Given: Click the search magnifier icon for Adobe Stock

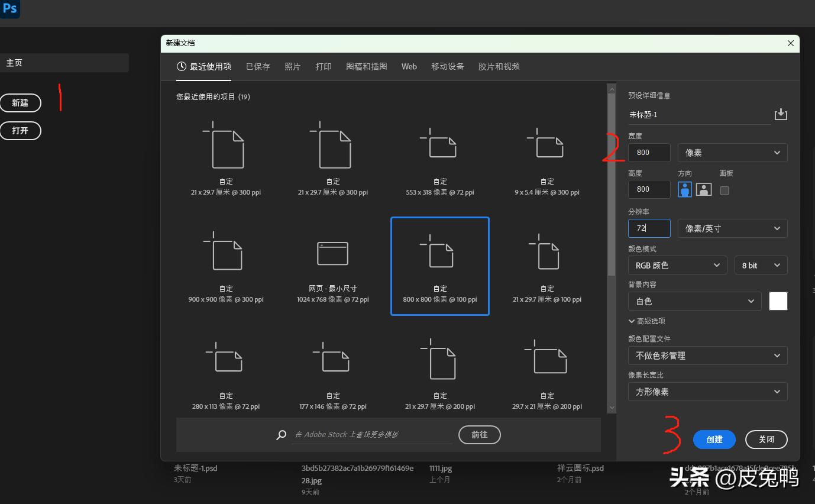Looking at the screenshot, I should pos(282,435).
